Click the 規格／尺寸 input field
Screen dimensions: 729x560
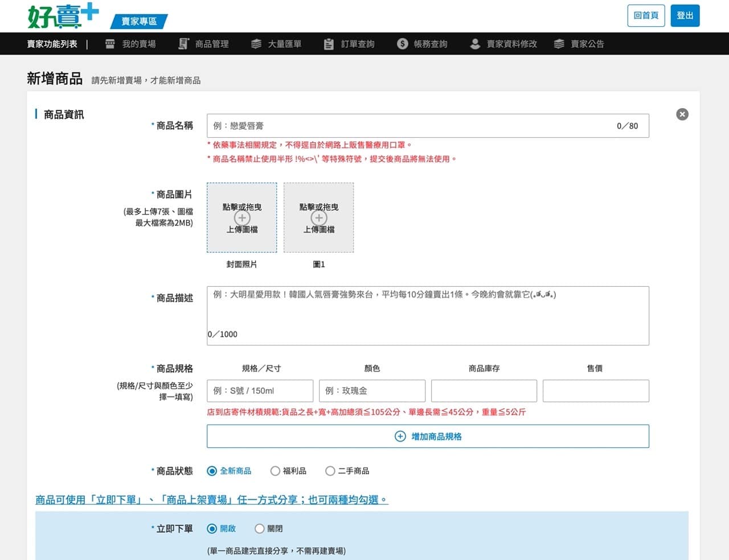[260, 391]
